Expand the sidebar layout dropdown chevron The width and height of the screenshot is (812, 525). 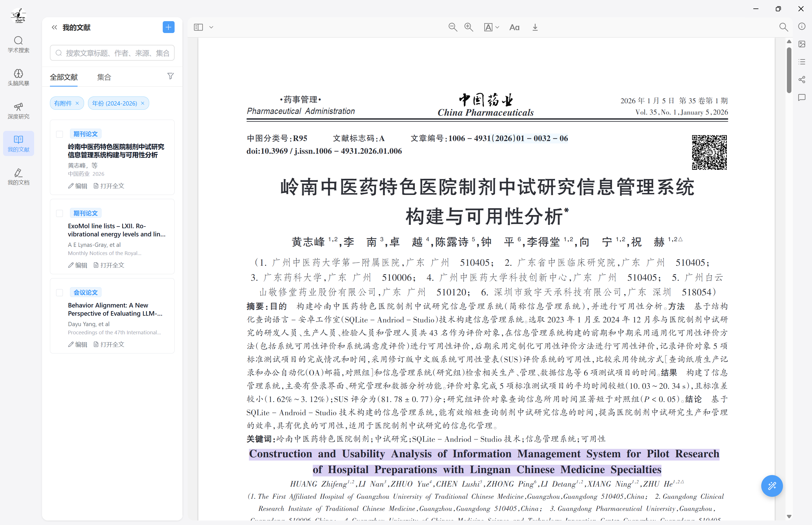tap(211, 27)
